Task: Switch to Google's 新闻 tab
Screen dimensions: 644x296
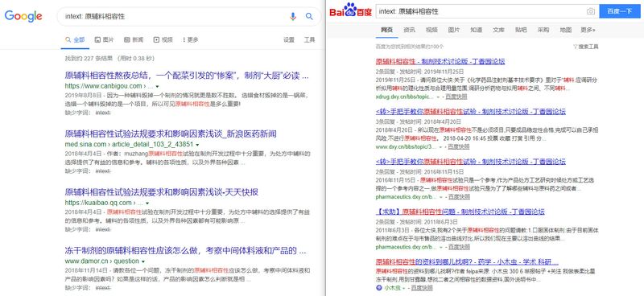Action: 134,40
